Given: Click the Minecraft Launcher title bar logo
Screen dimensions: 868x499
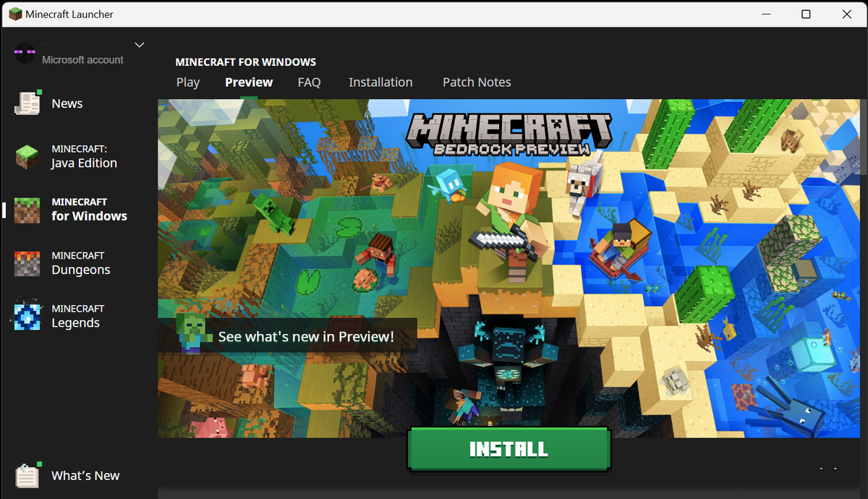Looking at the screenshot, I should pos(14,14).
